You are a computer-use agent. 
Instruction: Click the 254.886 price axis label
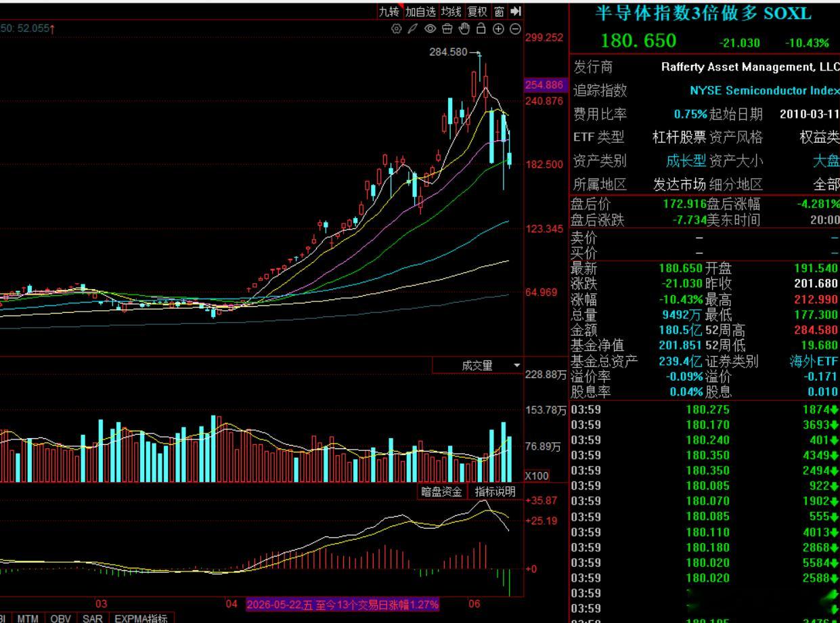tap(544, 85)
